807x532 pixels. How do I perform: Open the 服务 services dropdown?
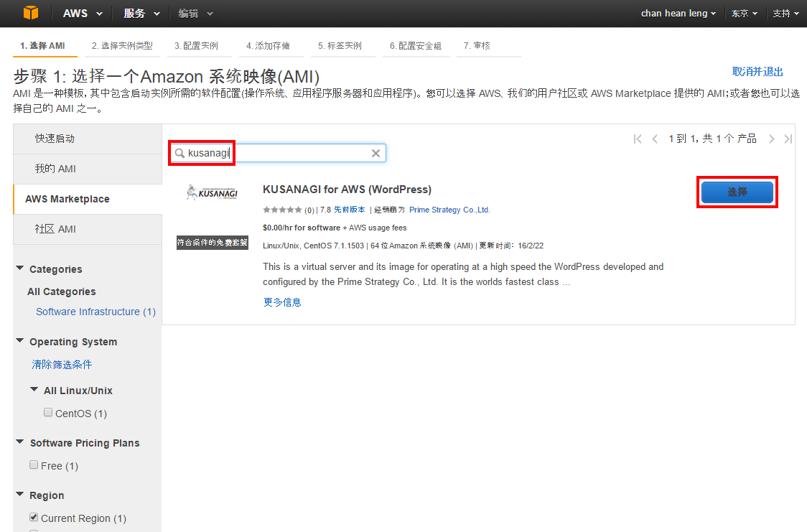coord(141,14)
